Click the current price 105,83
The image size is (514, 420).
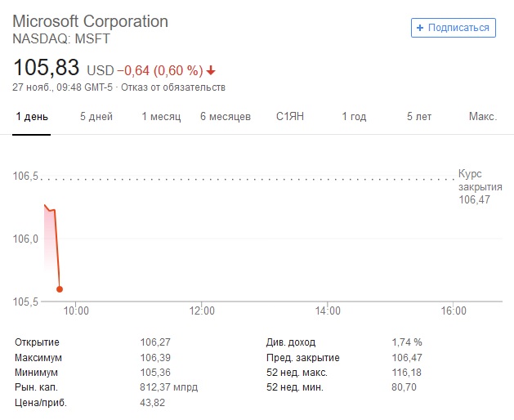coord(47,67)
